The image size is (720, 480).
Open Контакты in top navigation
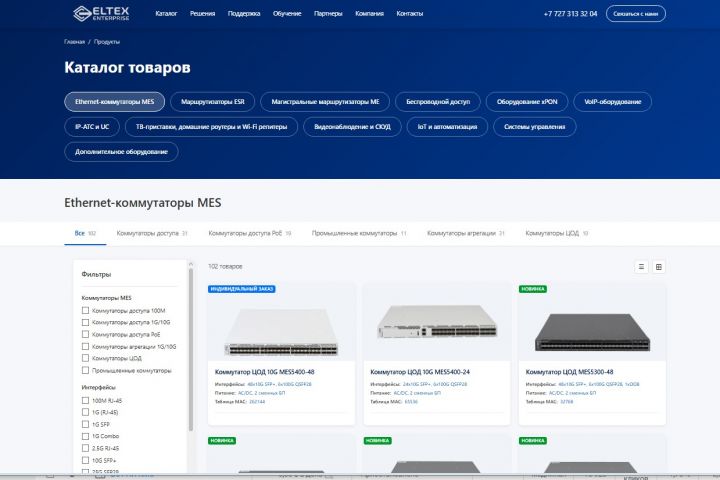coord(410,13)
